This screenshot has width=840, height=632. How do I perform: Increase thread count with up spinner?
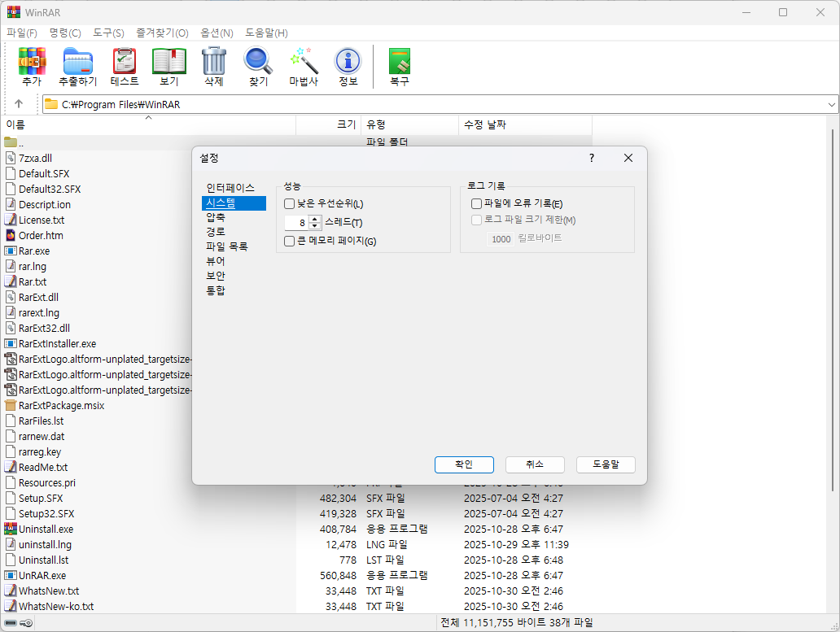click(x=315, y=219)
